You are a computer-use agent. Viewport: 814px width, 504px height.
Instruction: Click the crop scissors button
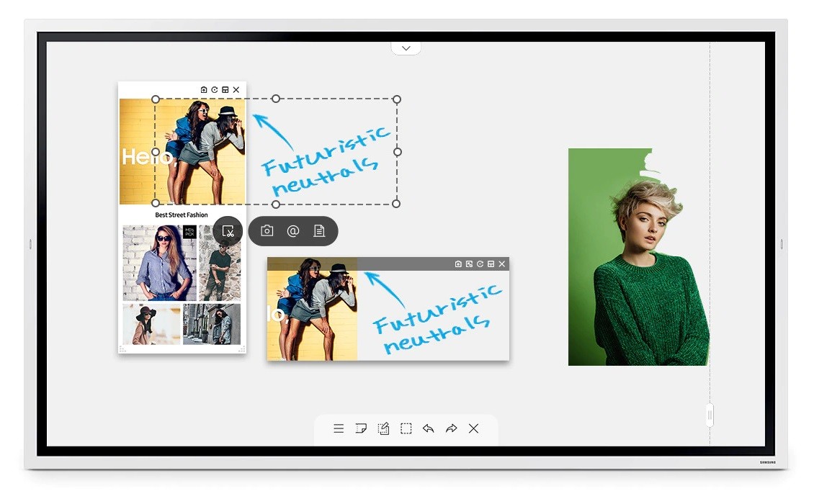pos(228,231)
